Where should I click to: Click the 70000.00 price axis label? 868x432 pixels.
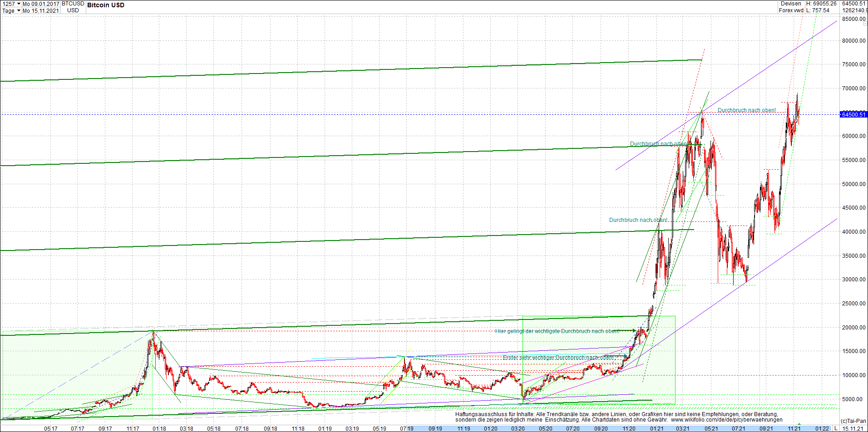[853, 88]
